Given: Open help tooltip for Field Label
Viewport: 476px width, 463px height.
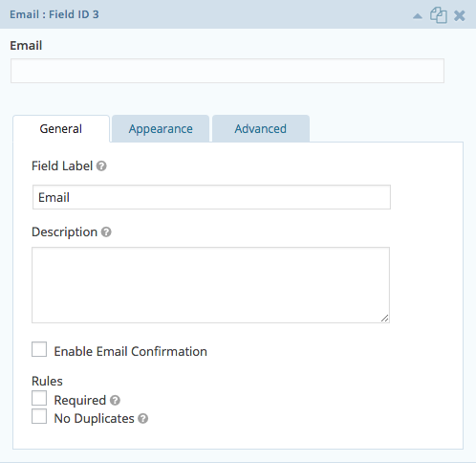Looking at the screenshot, I should [x=101, y=166].
